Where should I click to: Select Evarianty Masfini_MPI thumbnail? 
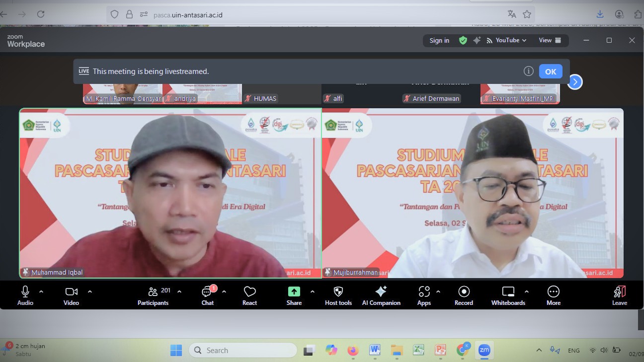(x=520, y=93)
